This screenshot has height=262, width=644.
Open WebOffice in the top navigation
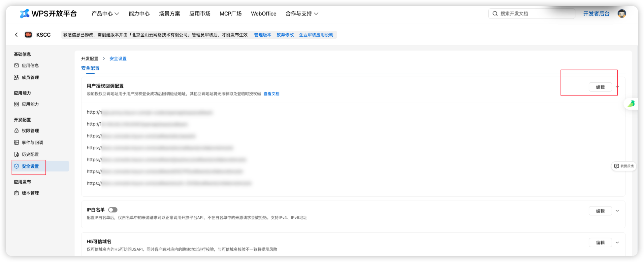[x=264, y=14]
